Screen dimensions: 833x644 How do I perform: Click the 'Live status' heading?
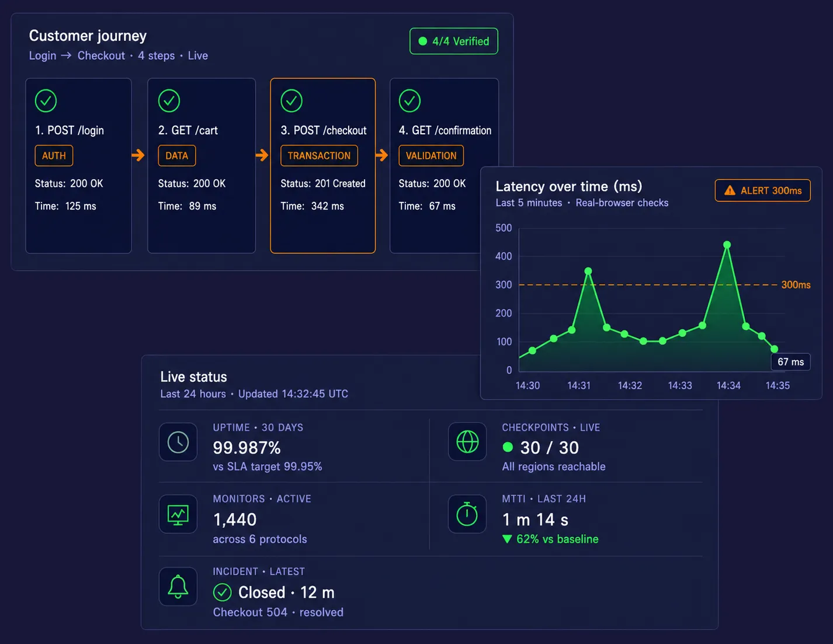(193, 377)
